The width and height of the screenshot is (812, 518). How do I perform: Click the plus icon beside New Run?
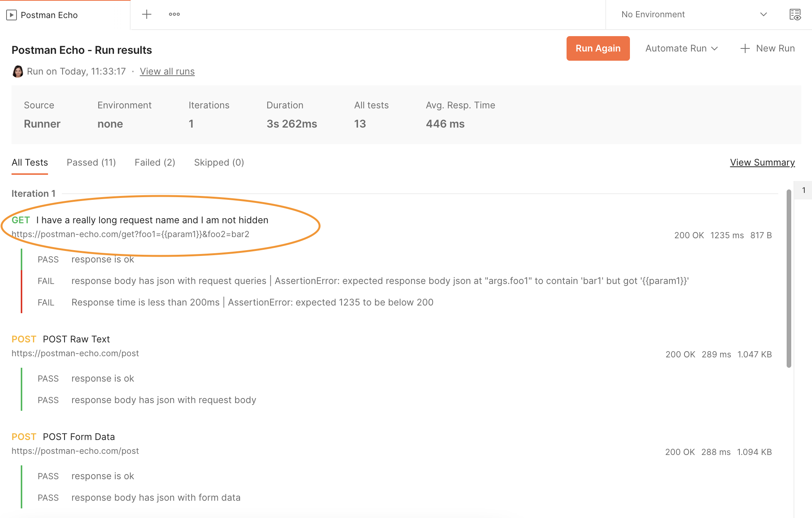pyautogui.click(x=745, y=48)
